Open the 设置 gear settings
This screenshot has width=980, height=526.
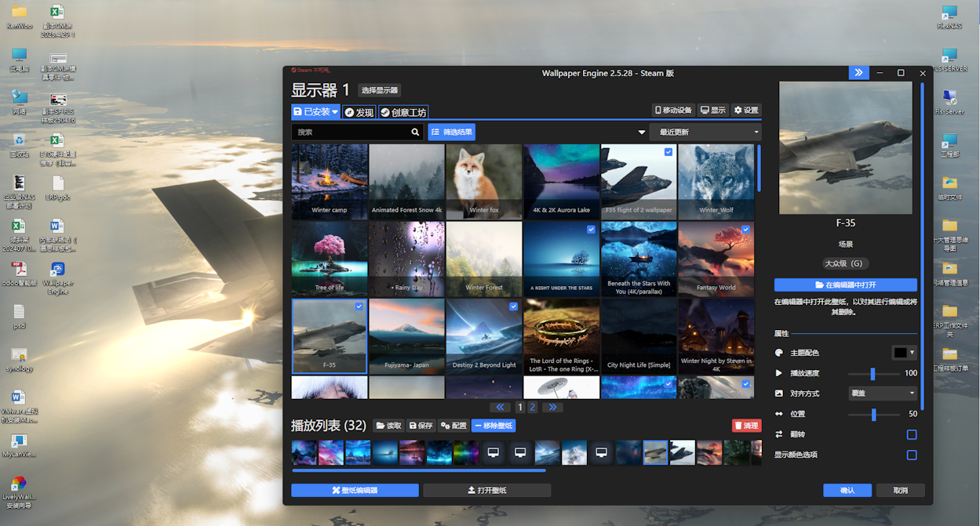tap(746, 111)
